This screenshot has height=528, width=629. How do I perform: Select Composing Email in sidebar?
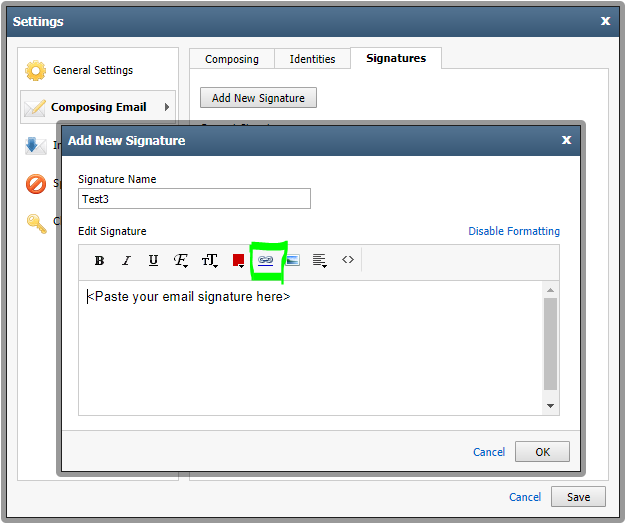click(98, 108)
